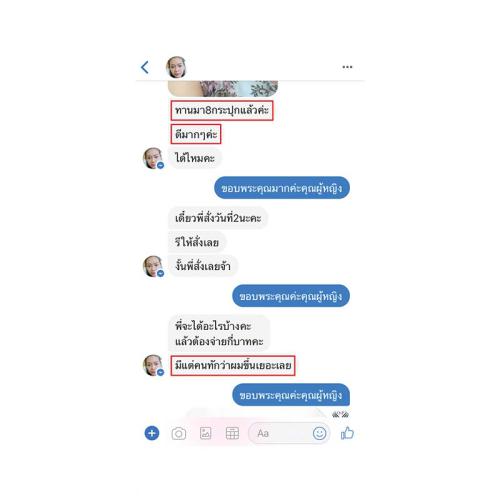Select message 'เดี๋ยวพี่สั่งวันที่2นะคะ'
The width and height of the screenshot is (500, 500).
pyautogui.click(x=218, y=218)
